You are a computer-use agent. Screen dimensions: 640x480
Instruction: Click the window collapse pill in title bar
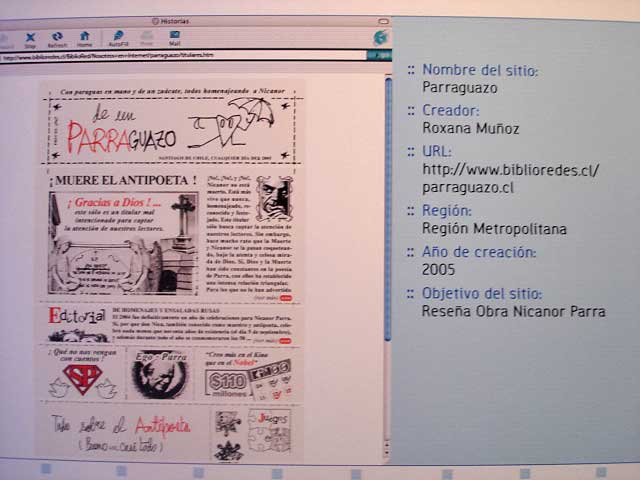tap(383, 21)
